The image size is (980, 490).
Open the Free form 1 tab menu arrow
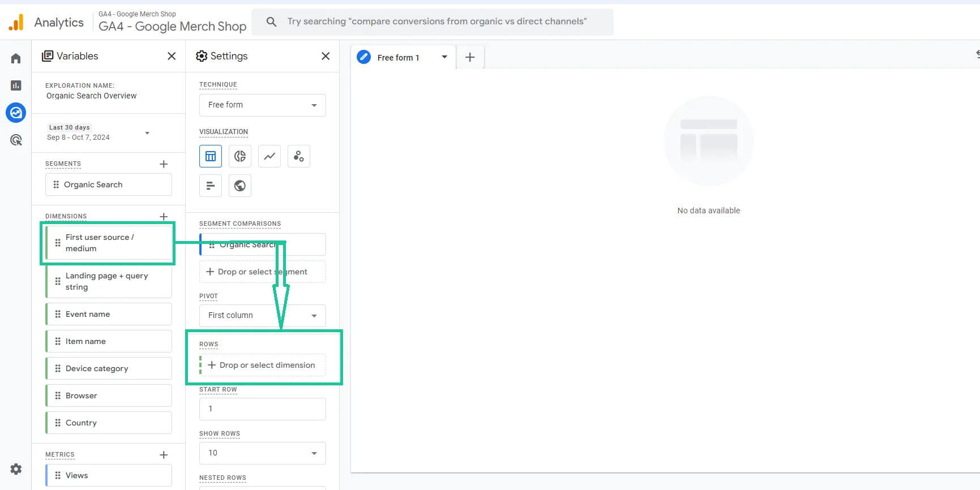pyautogui.click(x=444, y=57)
